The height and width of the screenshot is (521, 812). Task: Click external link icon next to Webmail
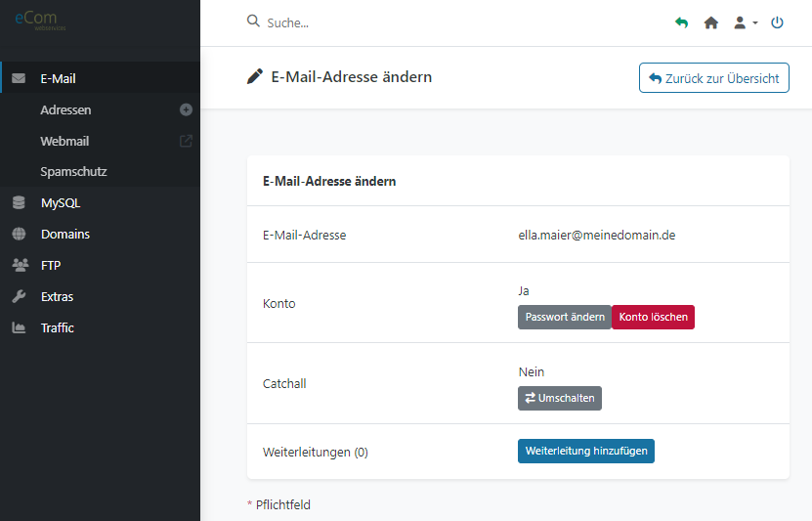[x=186, y=141]
